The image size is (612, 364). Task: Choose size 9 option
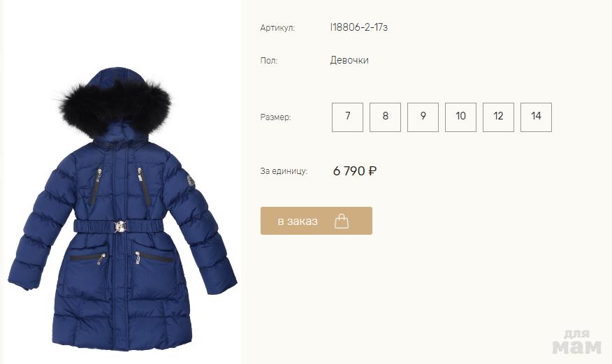tap(423, 117)
